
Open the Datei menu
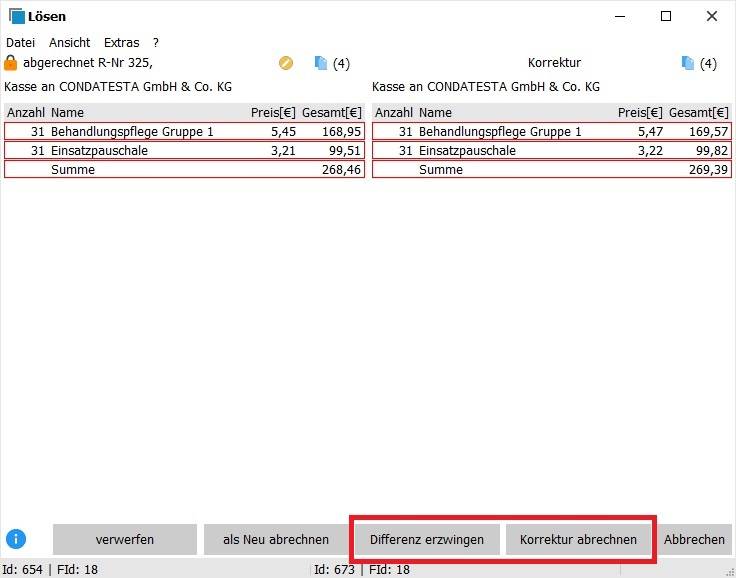coord(20,43)
